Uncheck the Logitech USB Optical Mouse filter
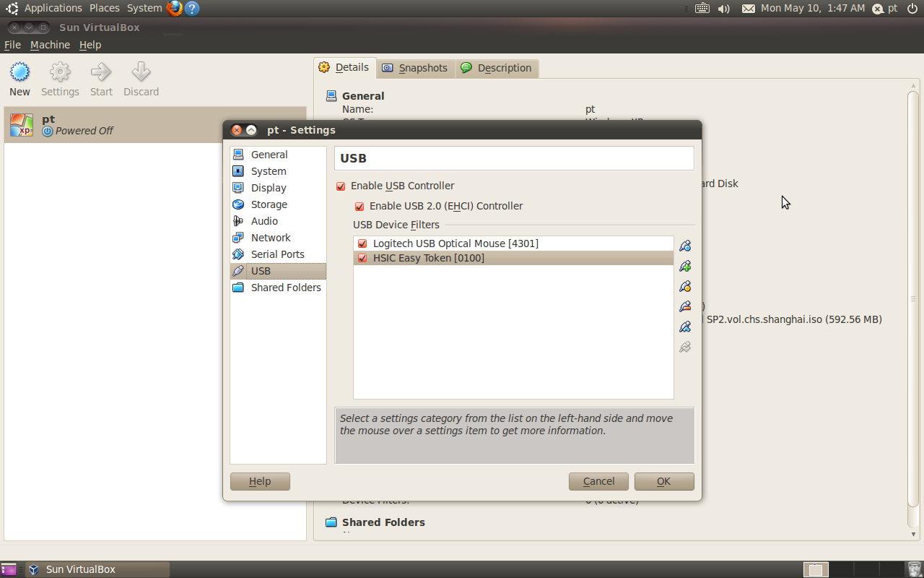The width and height of the screenshot is (924, 578). (x=362, y=243)
